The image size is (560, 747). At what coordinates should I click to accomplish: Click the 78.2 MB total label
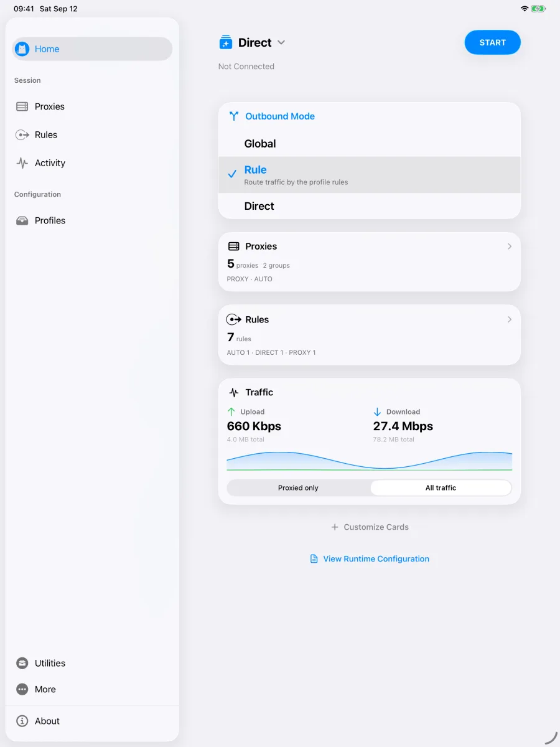pyautogui.click(x=394, y=439)
